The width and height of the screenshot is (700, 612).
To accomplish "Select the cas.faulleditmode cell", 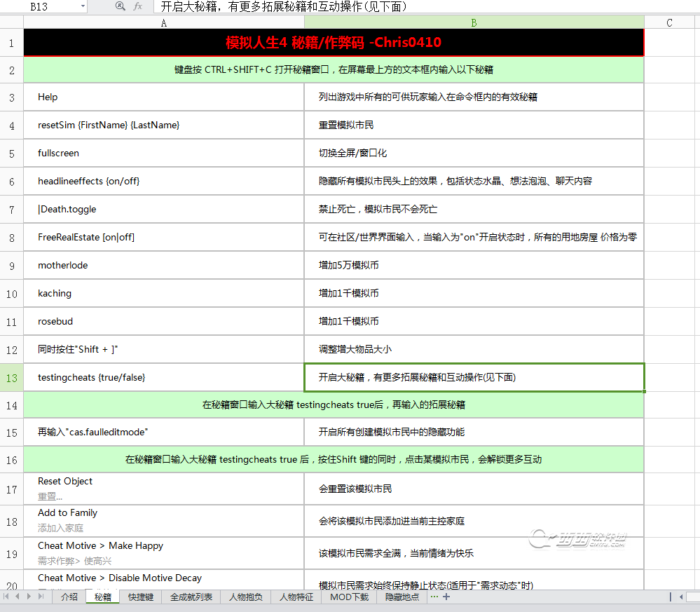I will point(164,432).
